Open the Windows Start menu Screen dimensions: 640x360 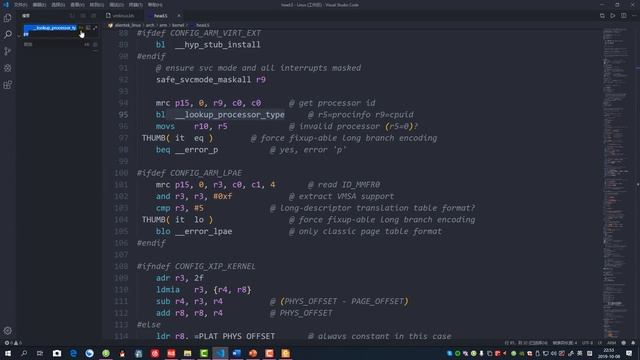[x=8, y=353]
